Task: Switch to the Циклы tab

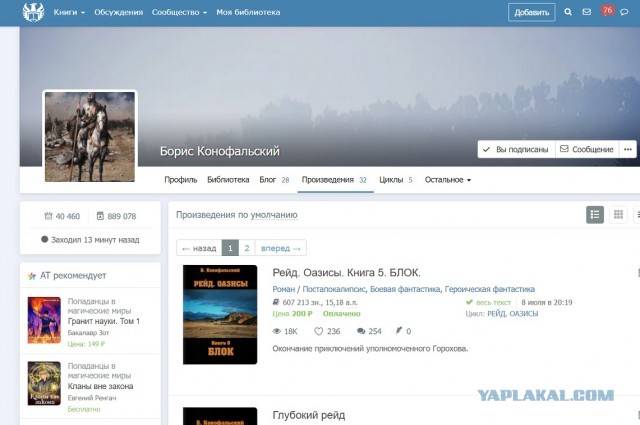Action: pos(396,180)
